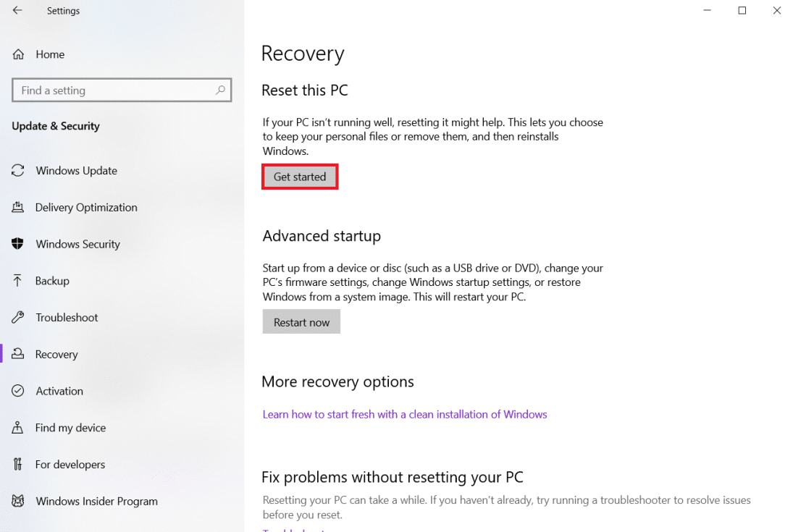Click the For developers icon
The height and width of the screenshot is (532, 793).
pyautogui.click(x=18, y=465)
